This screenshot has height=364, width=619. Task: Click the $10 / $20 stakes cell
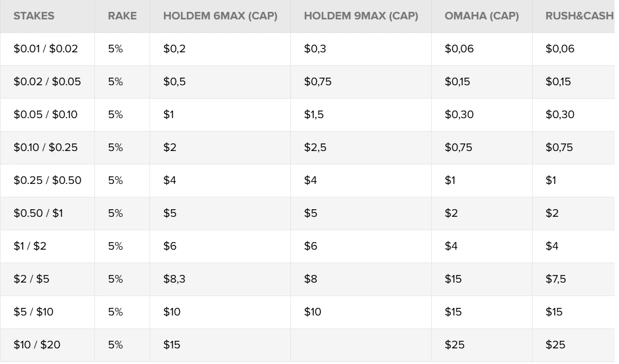pos(37,345)
